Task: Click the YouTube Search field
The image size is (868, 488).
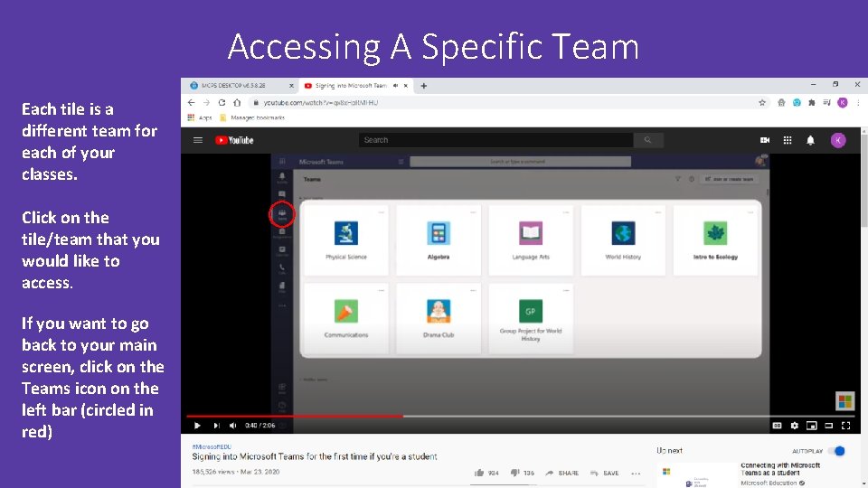Action: (496, 140)
